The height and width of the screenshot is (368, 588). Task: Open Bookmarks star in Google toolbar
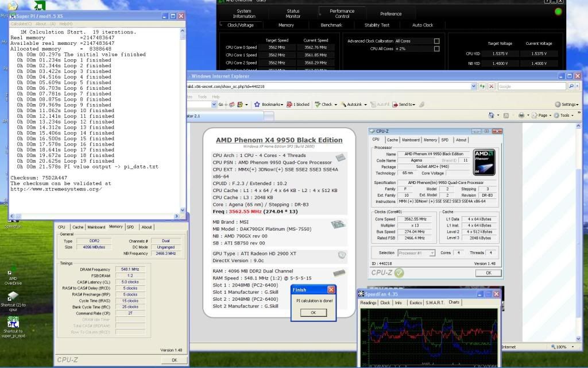(257, 105)
